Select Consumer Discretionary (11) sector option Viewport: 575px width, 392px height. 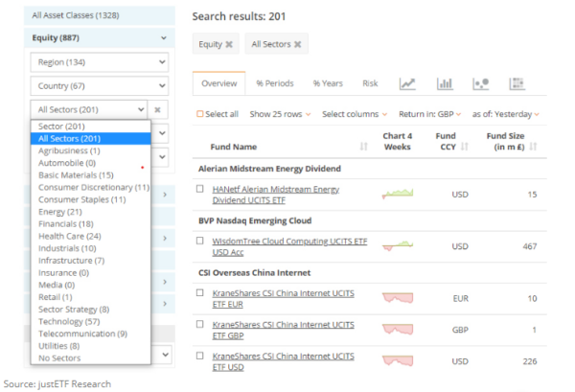click(x=91, y=188)
